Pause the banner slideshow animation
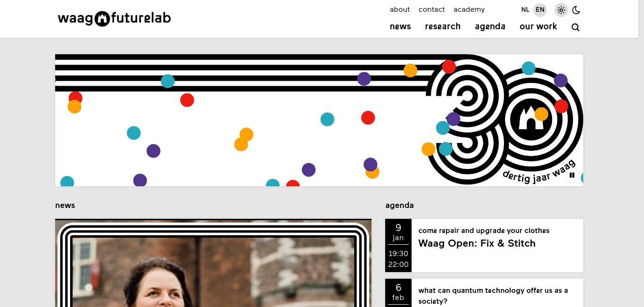Screen dimensions: 644x307 pyautogui.click(x=572, y=175)
